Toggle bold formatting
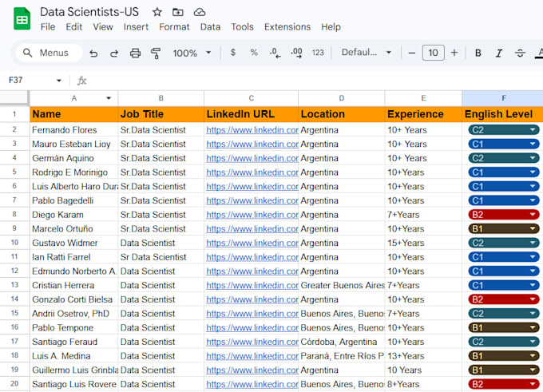The image size is (543, 392). coord(478,53)
